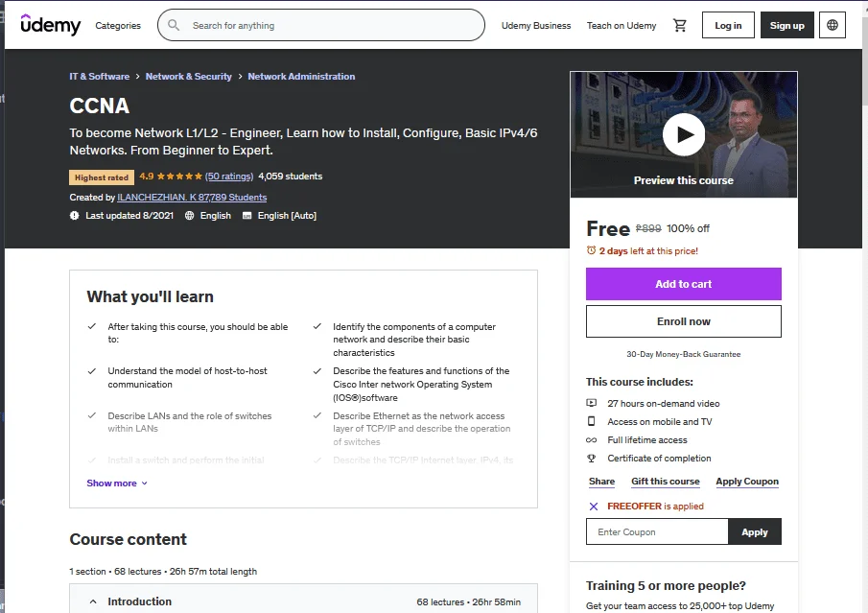Play the course preview video
The height and width of the screenshot is (613, 868).
tap(684, 134)
